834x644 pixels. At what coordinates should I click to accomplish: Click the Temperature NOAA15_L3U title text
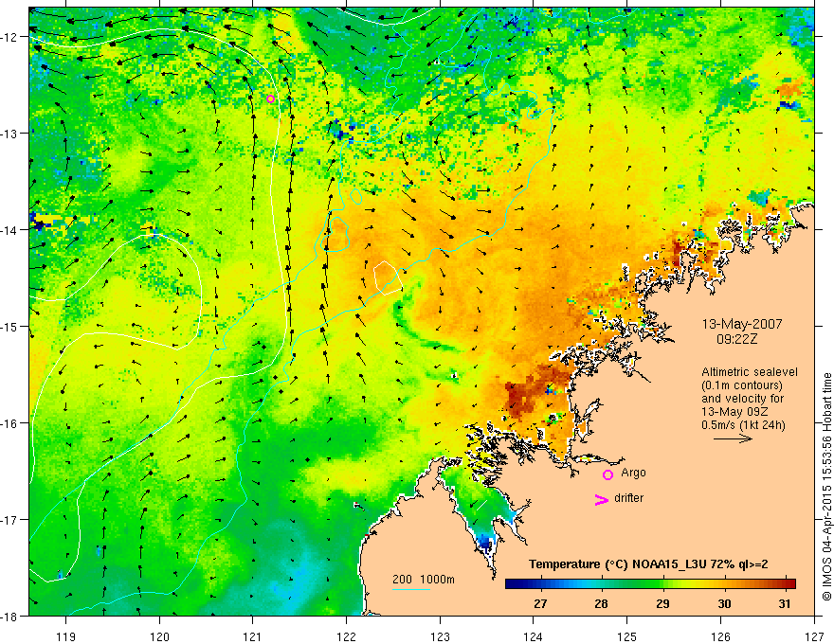[x=648, y=564]
